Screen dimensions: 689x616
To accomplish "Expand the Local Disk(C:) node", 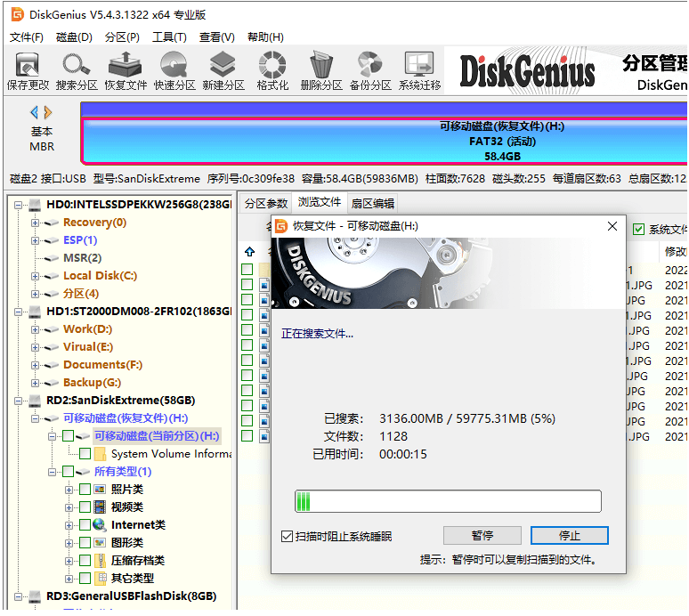I will click(35, 276).
